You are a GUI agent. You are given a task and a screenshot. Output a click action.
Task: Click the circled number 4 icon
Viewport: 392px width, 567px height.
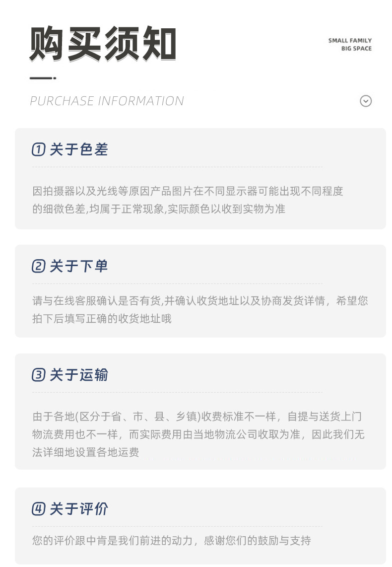38,509
